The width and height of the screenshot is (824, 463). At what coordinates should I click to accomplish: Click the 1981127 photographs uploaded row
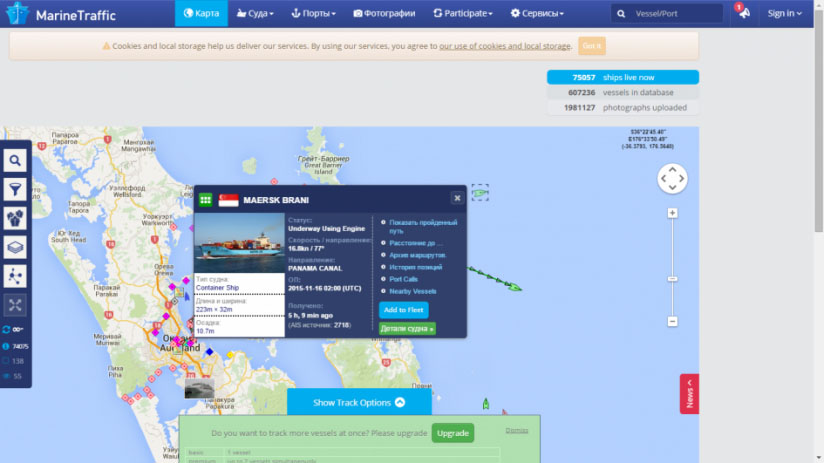[x=623, y=107]
